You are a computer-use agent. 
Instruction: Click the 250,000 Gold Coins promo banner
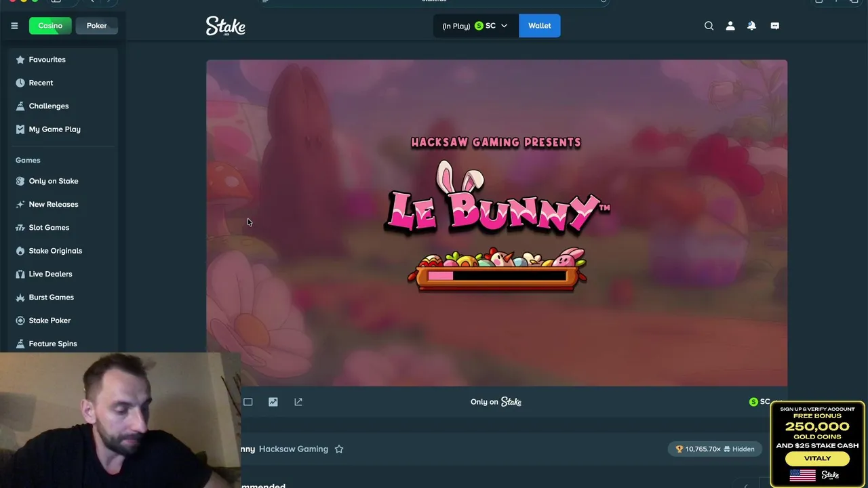[817, 443]
